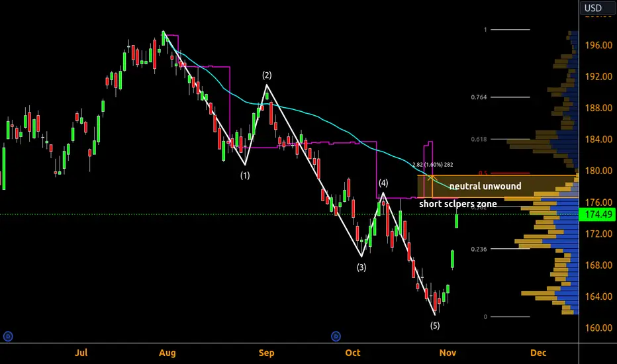
Task: Click the 160.00 price axis label
Action: click(598, 328)
